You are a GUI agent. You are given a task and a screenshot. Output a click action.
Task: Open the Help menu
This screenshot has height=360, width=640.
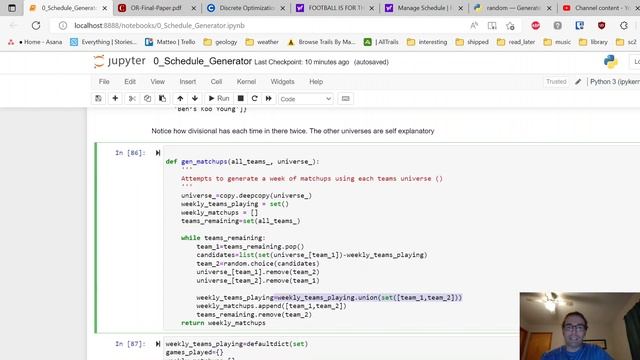pyautogui.click(x=316, y=82)
